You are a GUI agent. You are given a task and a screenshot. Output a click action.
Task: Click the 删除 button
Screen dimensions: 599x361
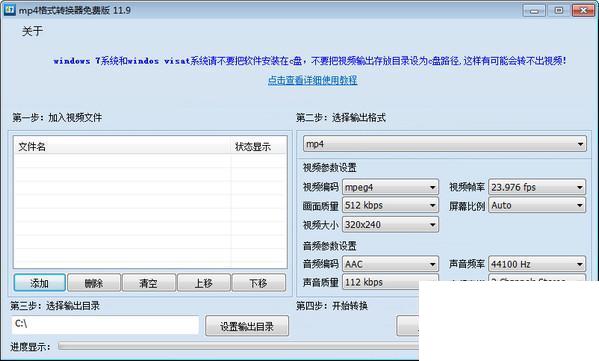coord(94,283)
